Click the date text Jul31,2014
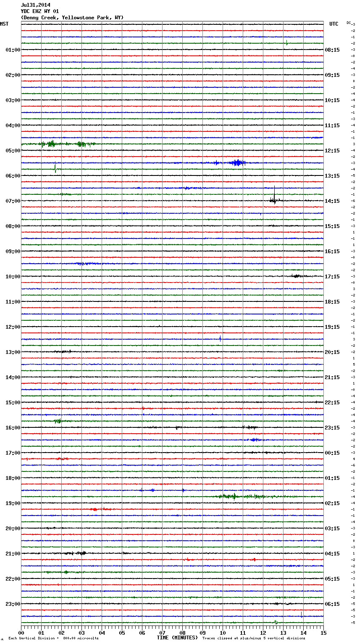This screenshot has height=644, width=357. tap(36, 5)
